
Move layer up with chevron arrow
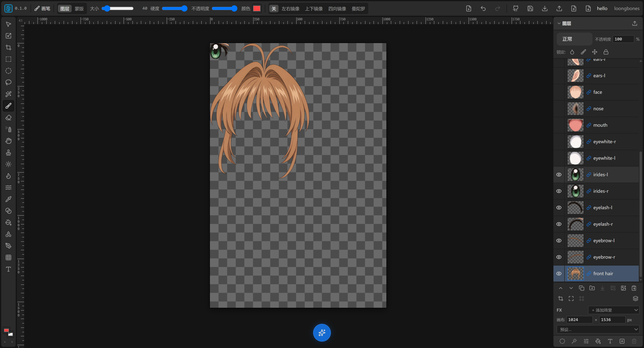pos(561,288)
